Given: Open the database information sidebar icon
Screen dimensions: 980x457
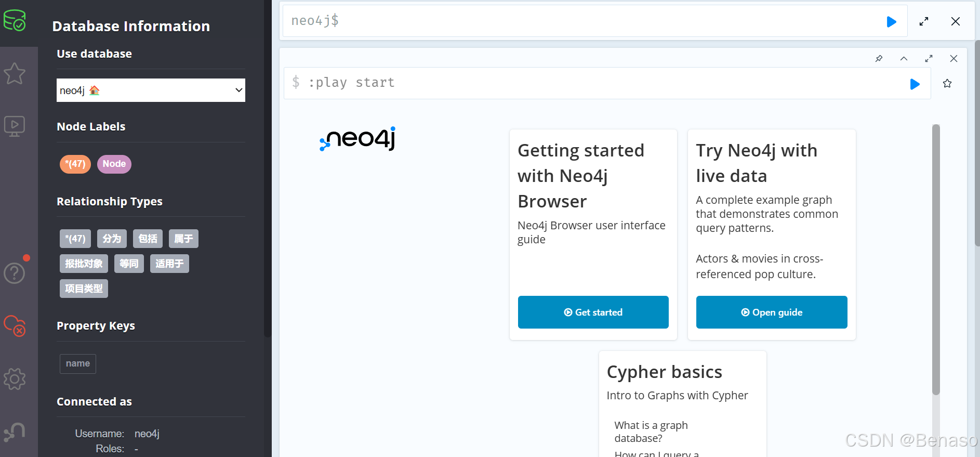Looking at the screenshot, I should (15, 21).
